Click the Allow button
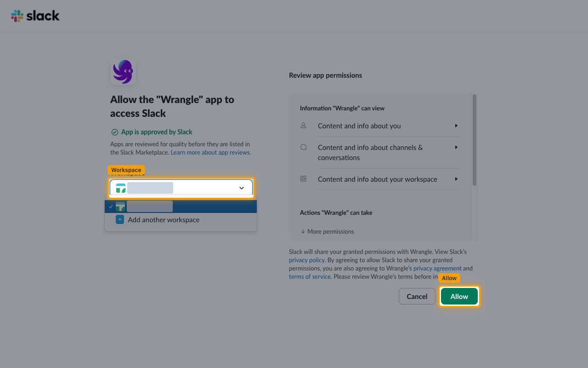Image resolution: width=588 pixels, height=368 pixels. pyautogui.click(x=459, y=296)
